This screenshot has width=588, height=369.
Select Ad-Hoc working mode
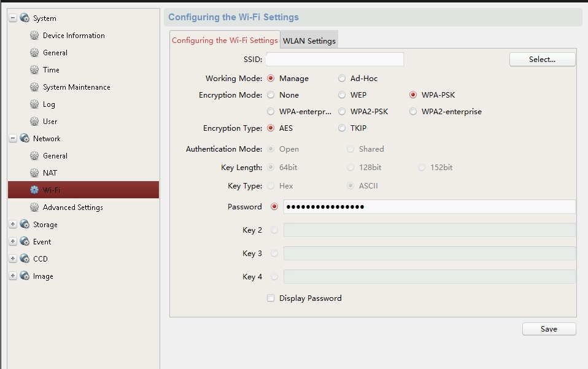(x=342, y=79)
